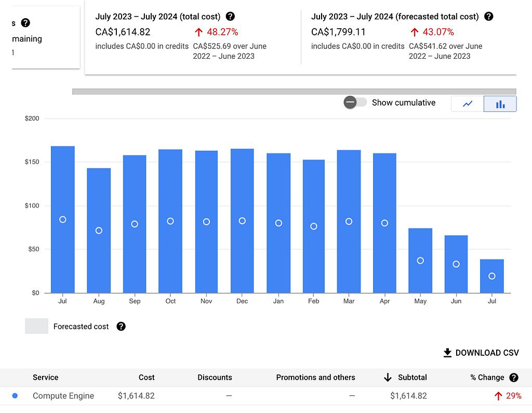
Task: Sort by Promotions and others column
Action: [x=315, y=377]
